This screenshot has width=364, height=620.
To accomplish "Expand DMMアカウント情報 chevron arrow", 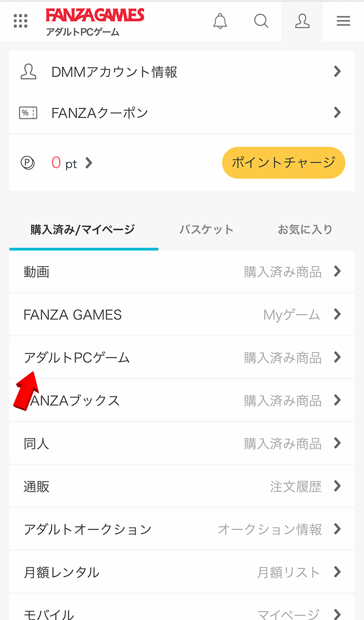I will point(337,72).
